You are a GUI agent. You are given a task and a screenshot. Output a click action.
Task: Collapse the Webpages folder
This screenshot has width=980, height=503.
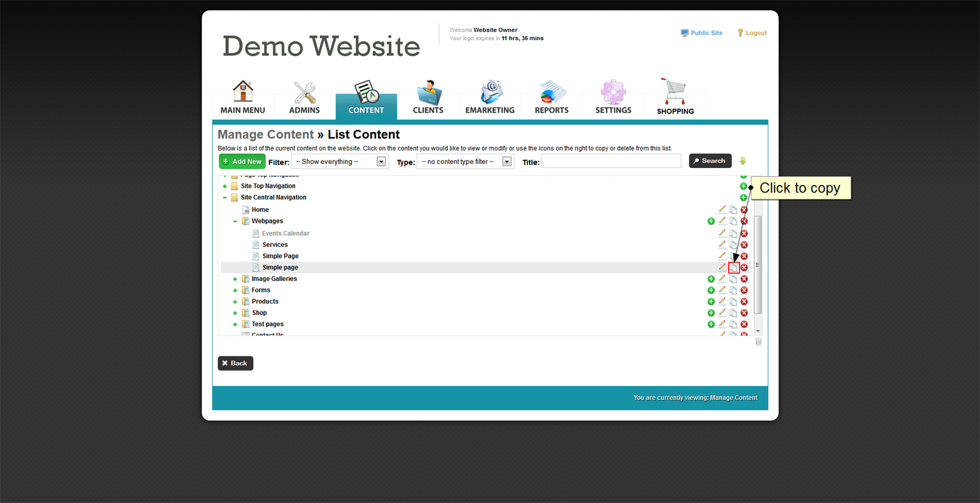235,221
